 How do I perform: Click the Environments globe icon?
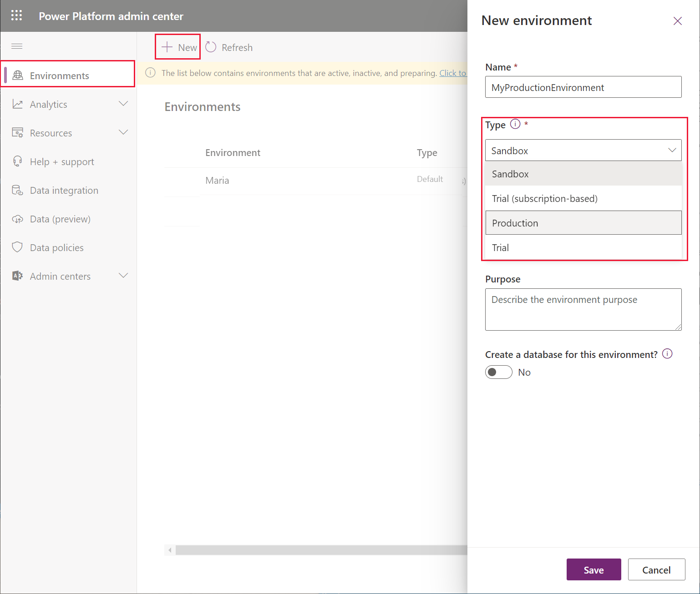coord(18,76)
